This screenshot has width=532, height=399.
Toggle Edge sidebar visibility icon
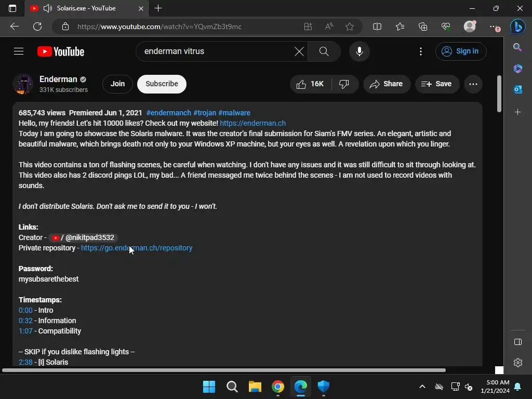[518, 342]
